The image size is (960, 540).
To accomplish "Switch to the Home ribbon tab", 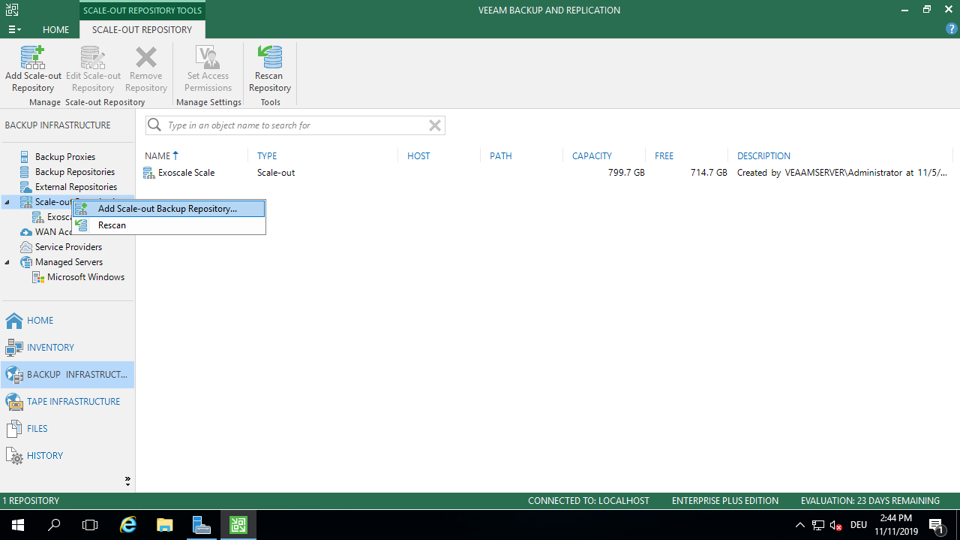I will pyautogui.click(x=56, y=30).
